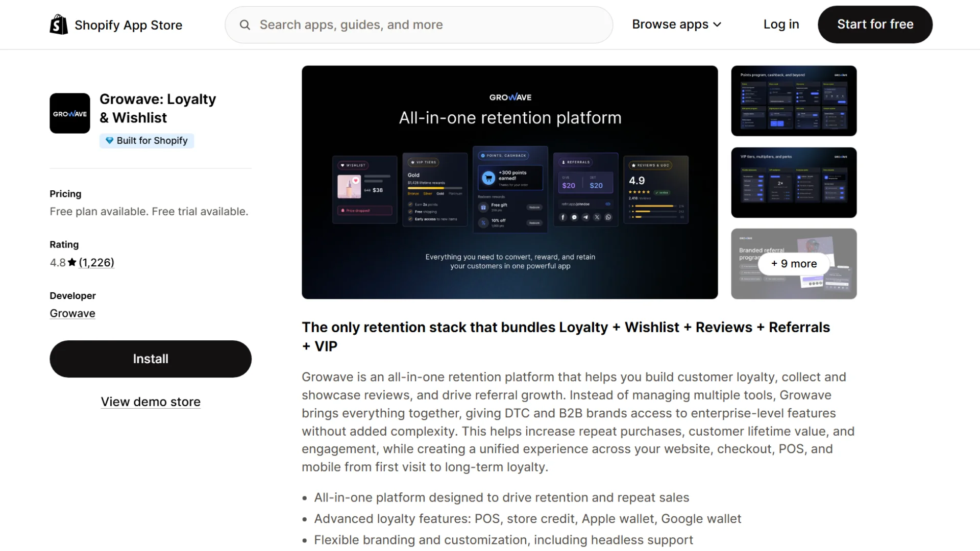Open the 1,226 reviews link

click(x=96, y=262)
